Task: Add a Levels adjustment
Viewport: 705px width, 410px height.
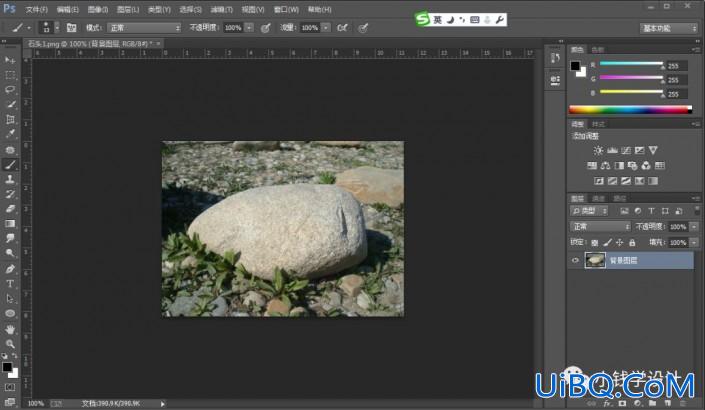Action: (x=612, y=150)
